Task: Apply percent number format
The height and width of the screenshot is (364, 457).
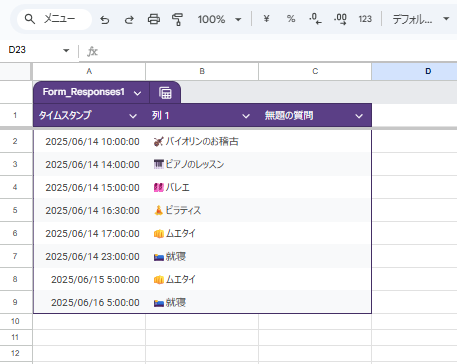Action: point(291,19)
